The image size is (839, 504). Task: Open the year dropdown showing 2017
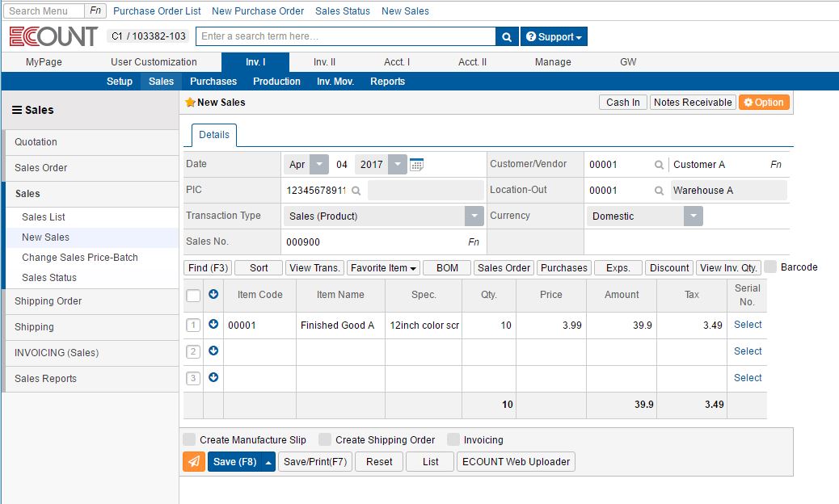pos(398,164)
